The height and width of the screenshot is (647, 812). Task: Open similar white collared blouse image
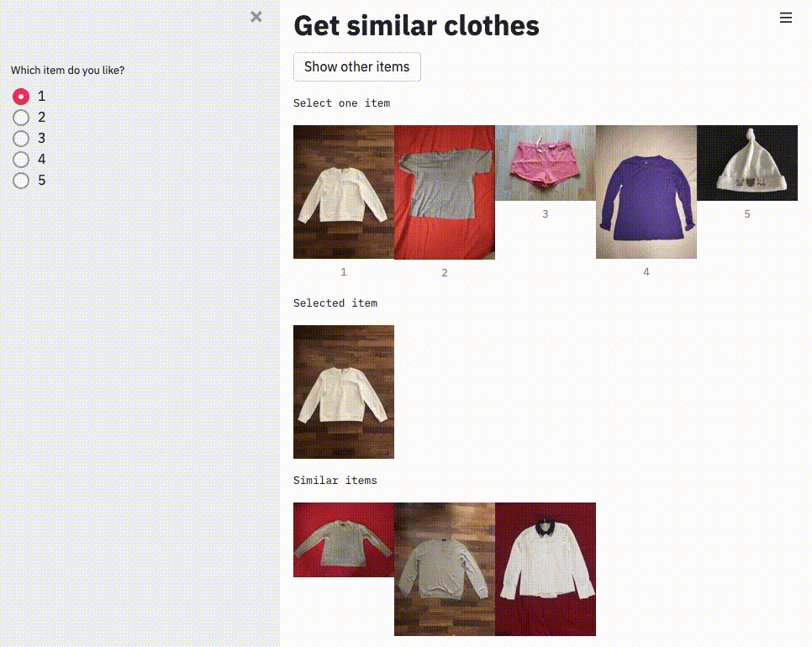[546, 570]
